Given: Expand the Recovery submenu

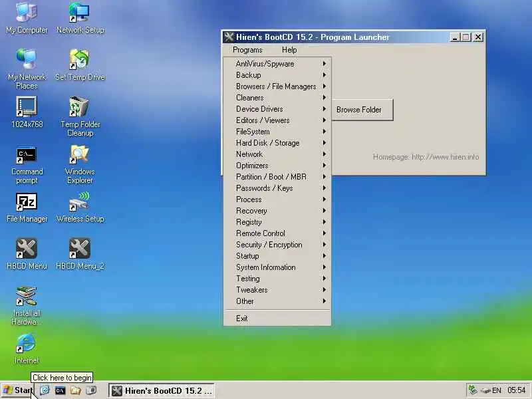Looking at the screenshot, I should (x=277, y=211).
